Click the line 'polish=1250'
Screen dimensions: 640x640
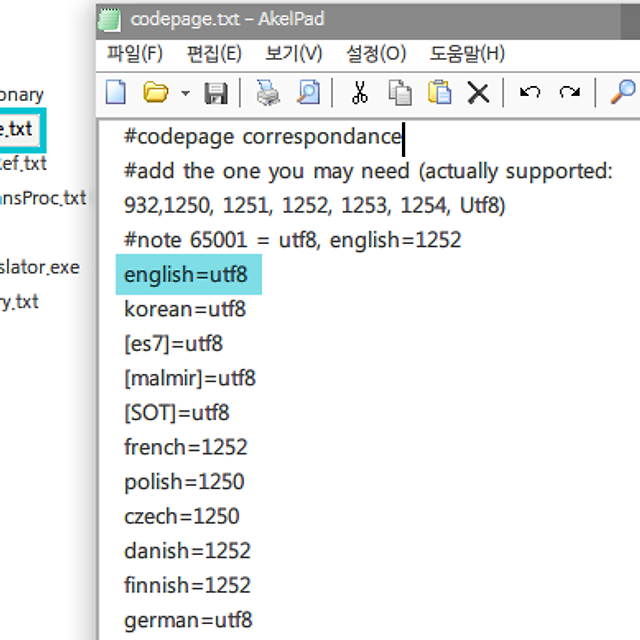click(184, 482)
